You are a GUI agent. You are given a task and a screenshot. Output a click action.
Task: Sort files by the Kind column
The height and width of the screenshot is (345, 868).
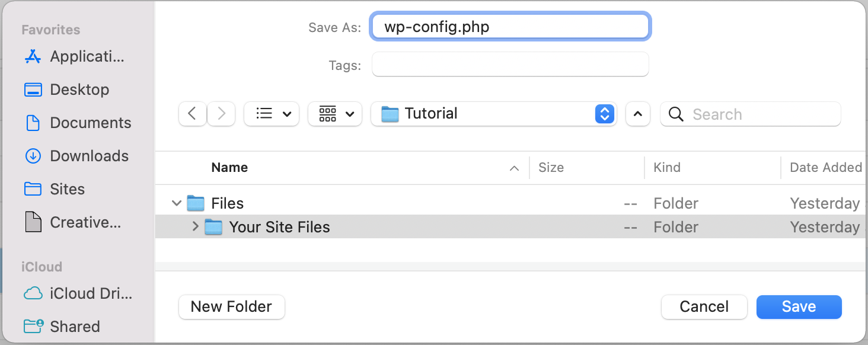[667, 168]
